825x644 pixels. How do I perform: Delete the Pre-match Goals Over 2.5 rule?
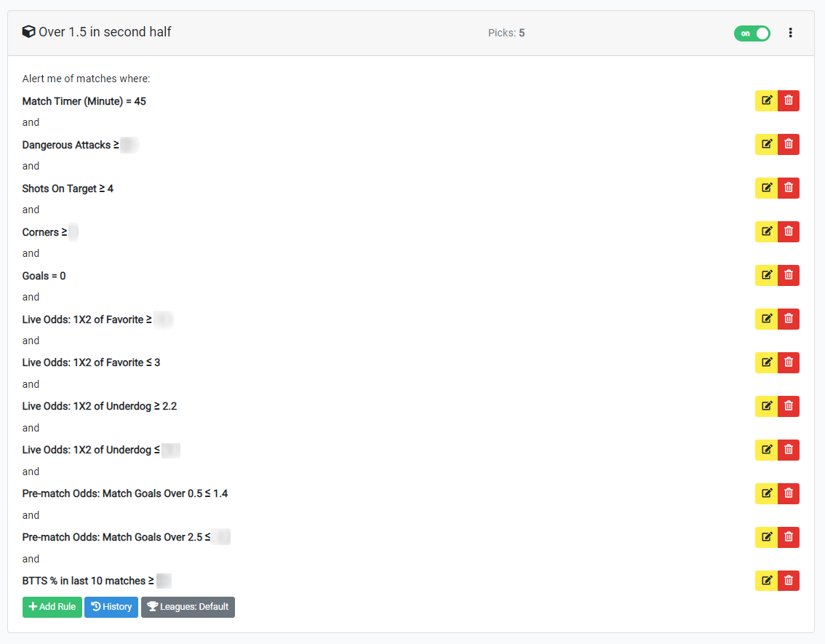789,537
